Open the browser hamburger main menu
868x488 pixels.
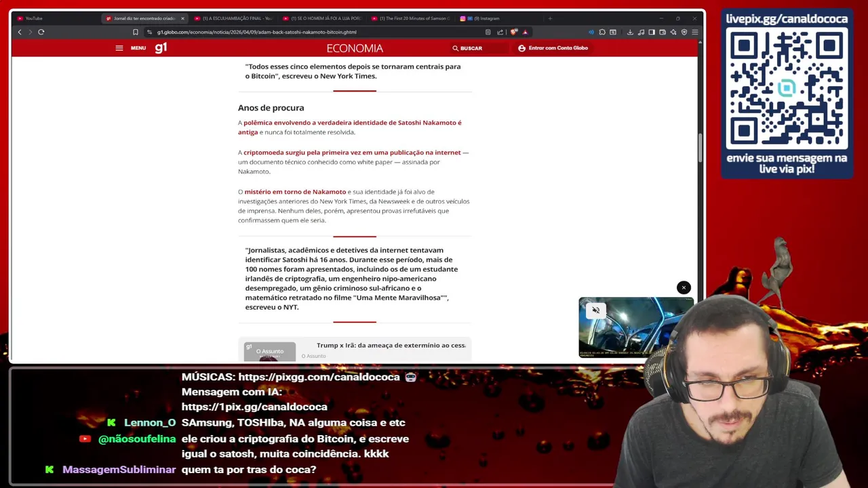tap(695, 32)
